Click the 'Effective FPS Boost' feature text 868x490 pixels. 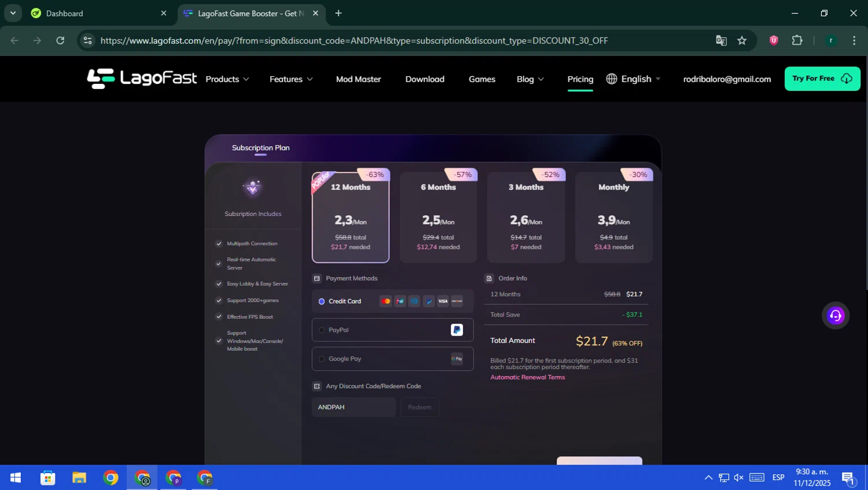tap(250, 317)
